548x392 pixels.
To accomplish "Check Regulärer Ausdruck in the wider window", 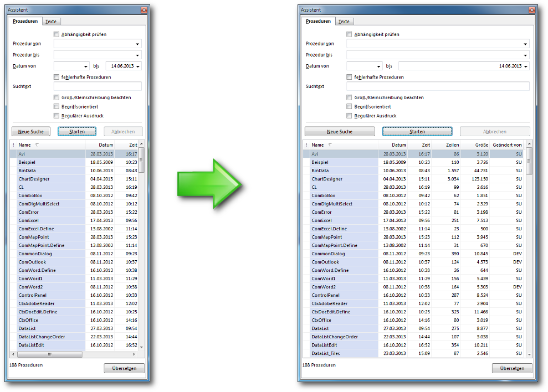I will coord(349,116).
